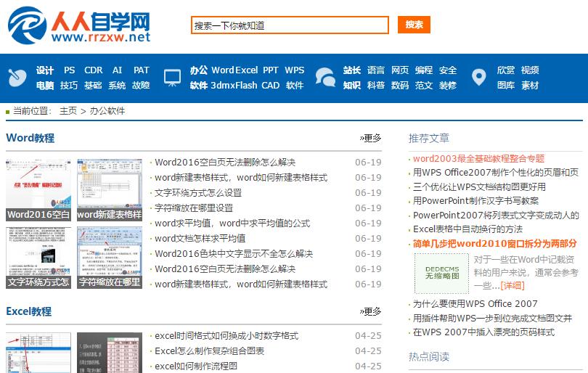This screenshot has height=373, width=588.
Task: Open the Word2016空白 thumbnail
Action: 38,190
